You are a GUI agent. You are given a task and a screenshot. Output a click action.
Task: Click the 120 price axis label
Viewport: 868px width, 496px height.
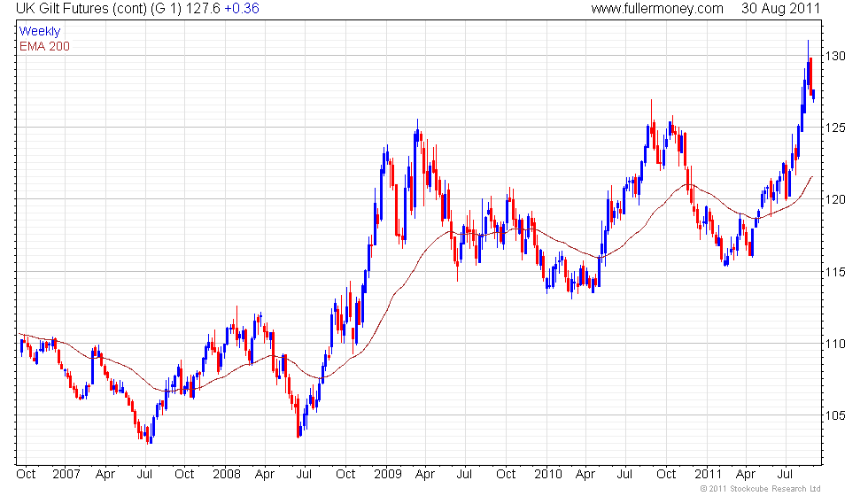click(835, 199)
